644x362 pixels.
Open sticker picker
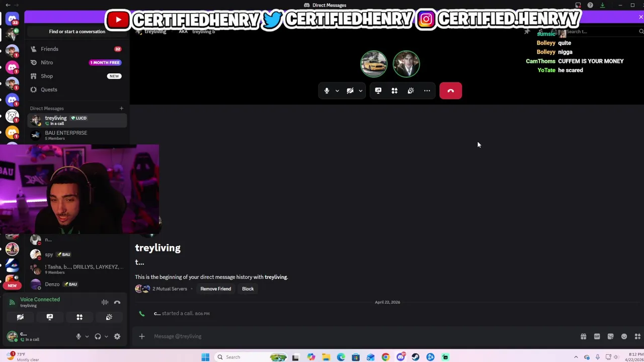pos(610,336)
